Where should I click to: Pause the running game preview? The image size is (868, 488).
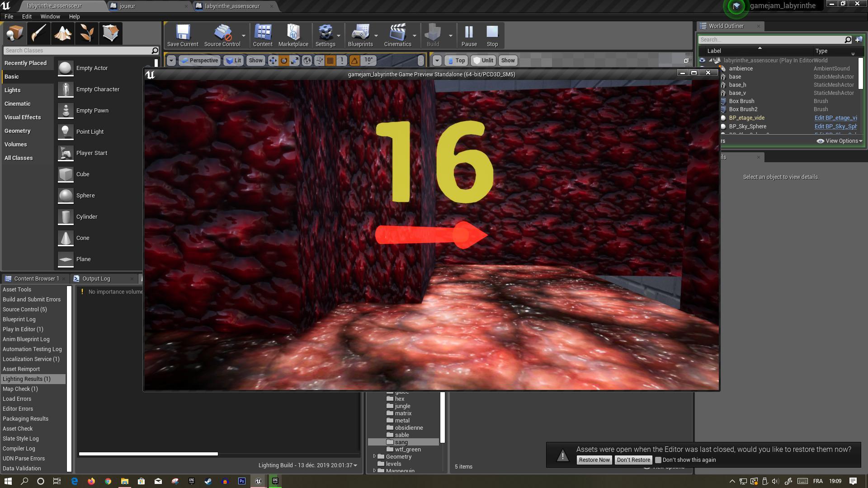pyautogui.click(x=469, y=35)
